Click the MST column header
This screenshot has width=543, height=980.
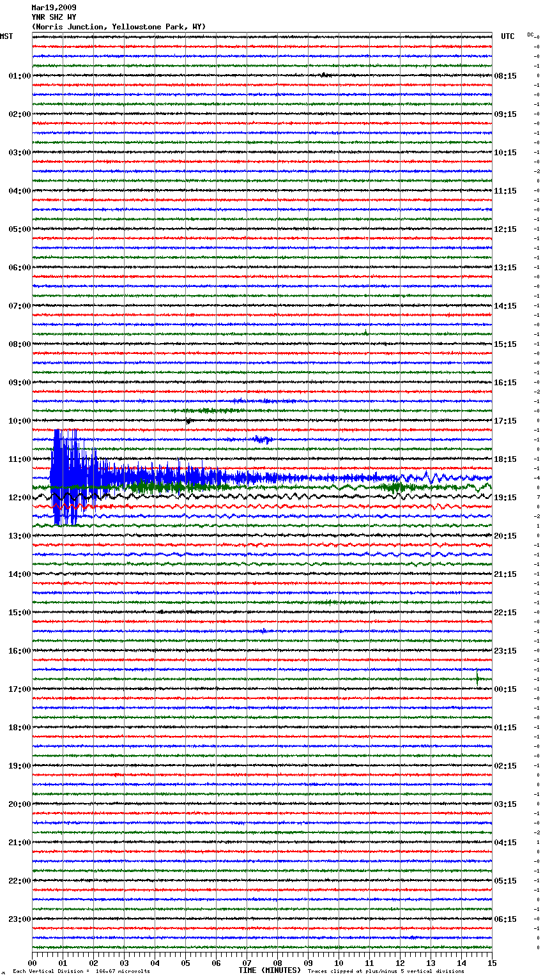pyautogui.click(x=6, y=36)
